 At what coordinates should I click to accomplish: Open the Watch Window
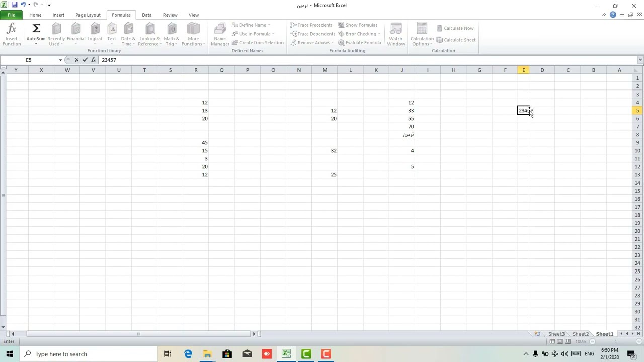click(396, 35)
